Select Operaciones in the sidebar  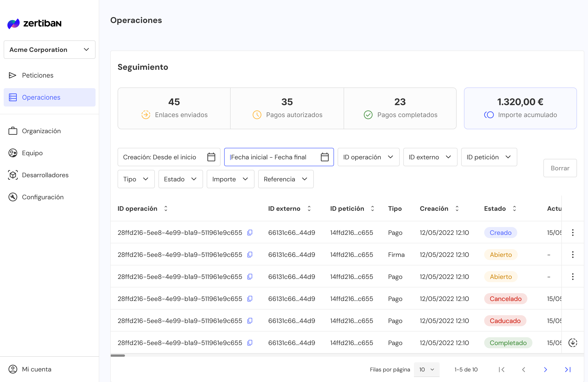[49, 97]
